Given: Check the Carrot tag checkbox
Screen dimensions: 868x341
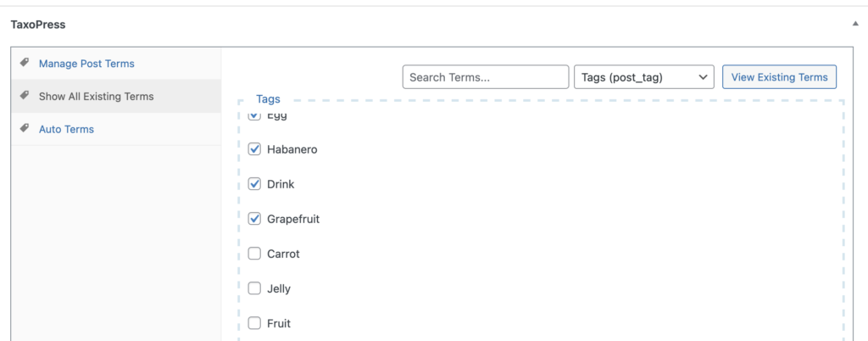Looking at the screenshot, I should [x=254, y=254].
